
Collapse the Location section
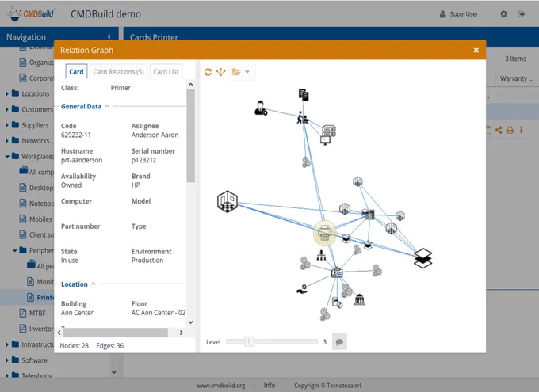coord(94,284)
